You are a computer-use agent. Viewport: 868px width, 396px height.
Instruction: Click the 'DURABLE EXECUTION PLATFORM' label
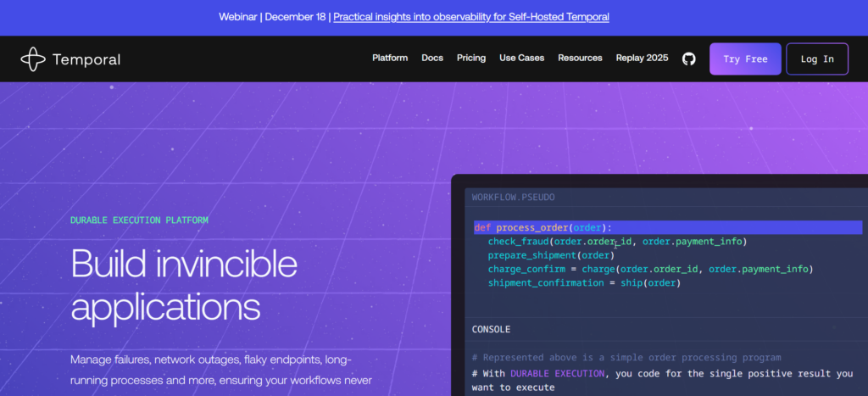click(140, 220)
